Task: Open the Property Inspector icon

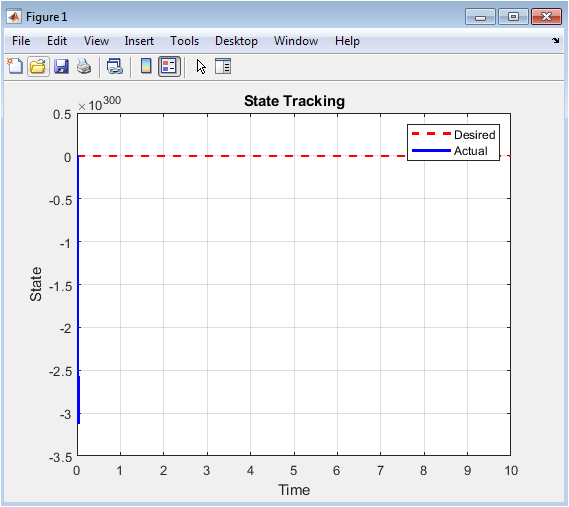Action: click(x=223, y=66)
